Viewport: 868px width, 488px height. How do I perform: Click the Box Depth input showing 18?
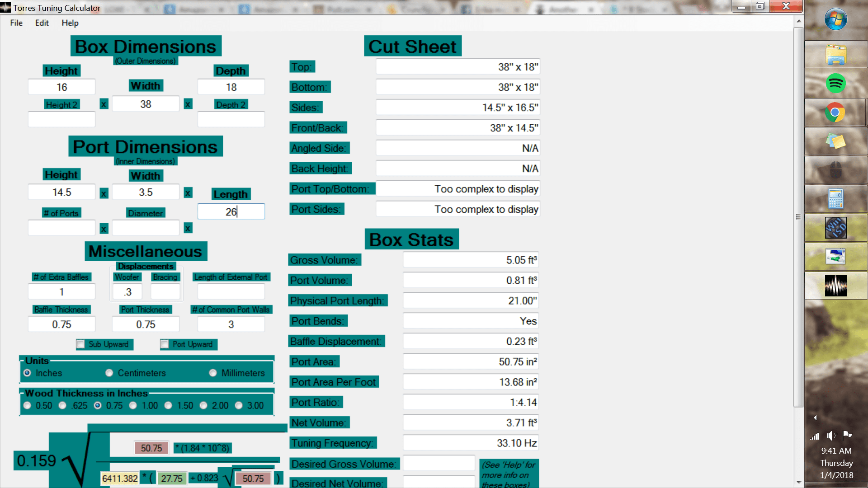231,87
